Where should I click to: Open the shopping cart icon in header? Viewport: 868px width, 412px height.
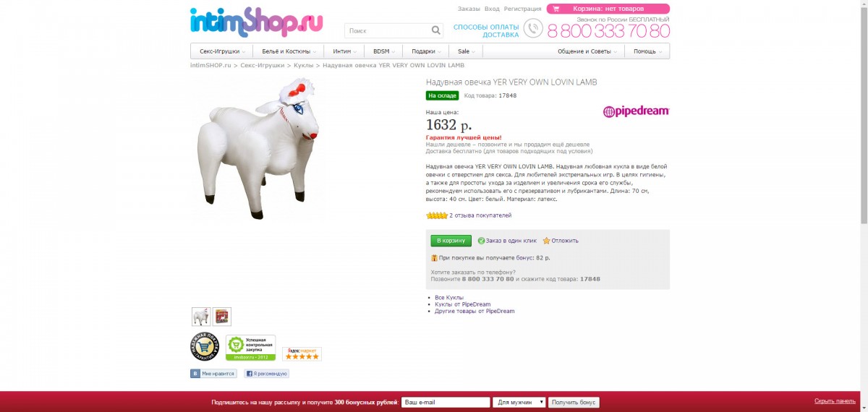(x=556, y=9)
